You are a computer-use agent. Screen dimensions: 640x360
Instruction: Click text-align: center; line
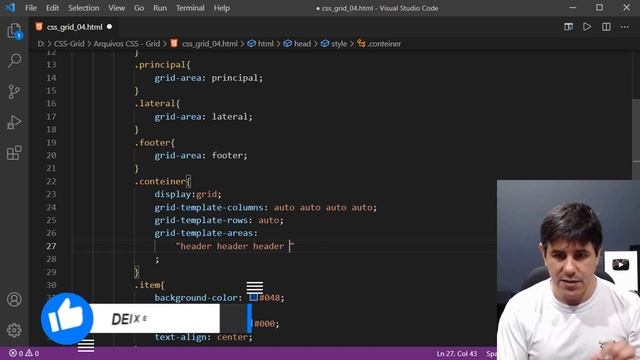203,337
